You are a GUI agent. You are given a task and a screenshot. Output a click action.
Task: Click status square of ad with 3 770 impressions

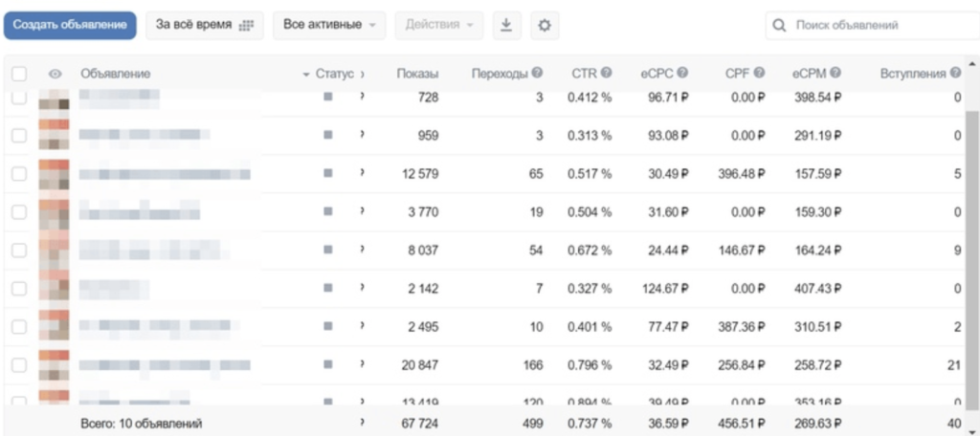pyautogui.click(x=328, y=211)
